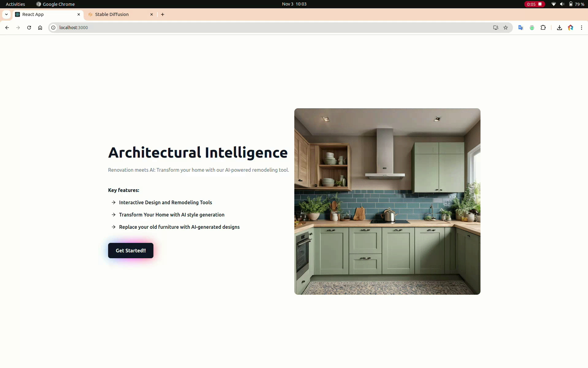The width and height of the screenshot is (588, 368).
Task: Click the localhost:3000 address bar
Action: click(x=245, y=28)
